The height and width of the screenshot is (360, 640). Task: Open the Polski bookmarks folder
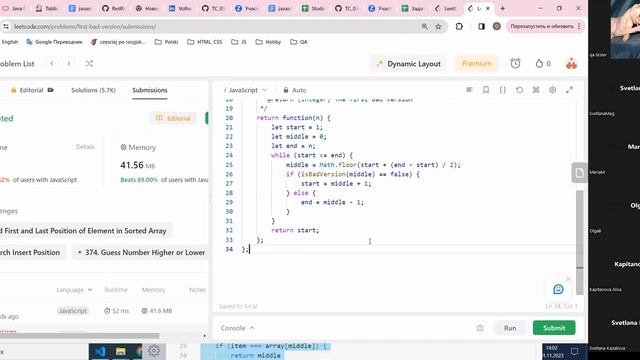click(x=166, y=42)
